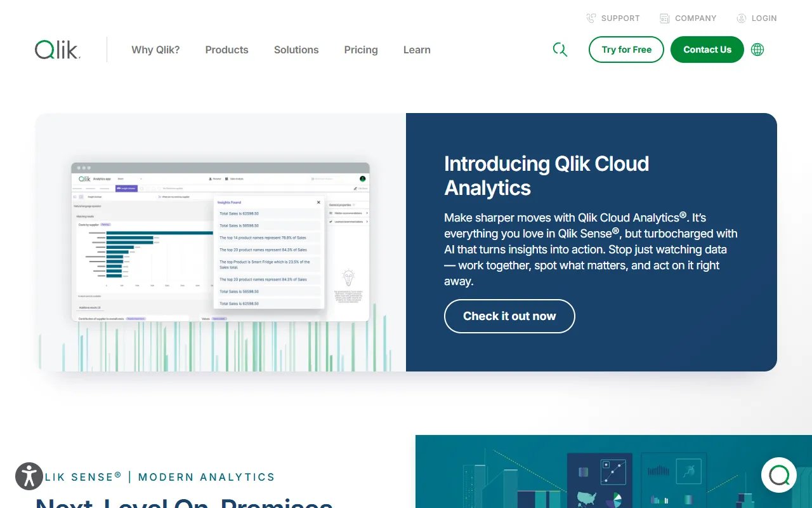The image size is (812, 508).
Task: Click the Check it out now button
Action: click(x=509, y=316)
